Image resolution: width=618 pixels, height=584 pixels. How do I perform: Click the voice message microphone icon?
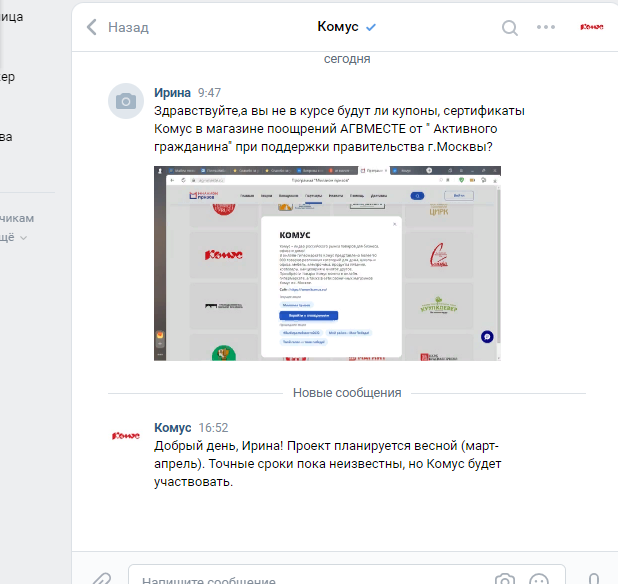(594, 578)
